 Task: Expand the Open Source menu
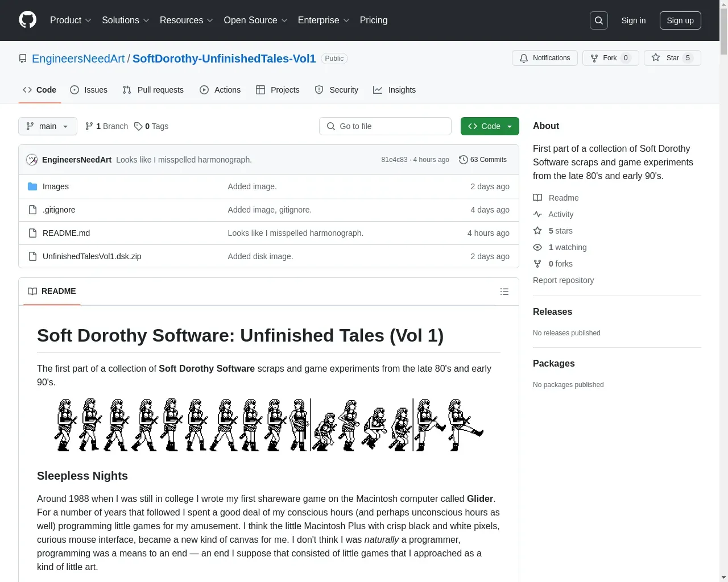coord(256,20)
